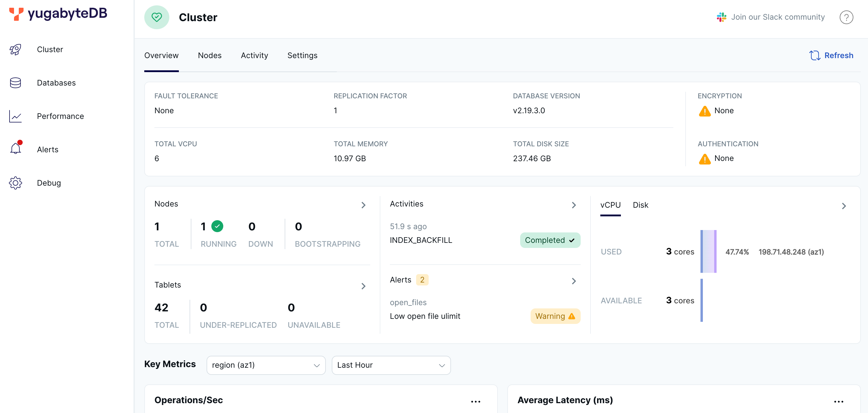Viewport: 868px width, 413px height.
Task: Expand the Alerts section chevron
Action: (x=574, y=281)
